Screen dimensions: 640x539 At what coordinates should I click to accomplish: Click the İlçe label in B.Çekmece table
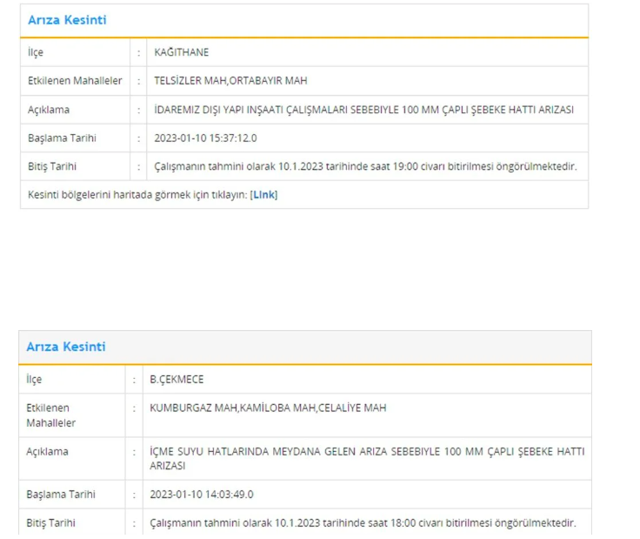34,380
